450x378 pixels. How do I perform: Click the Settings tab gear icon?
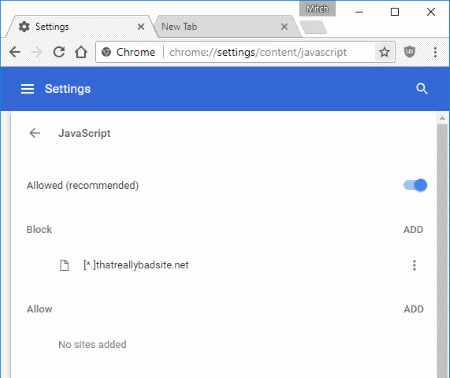[x=24, y=26]
